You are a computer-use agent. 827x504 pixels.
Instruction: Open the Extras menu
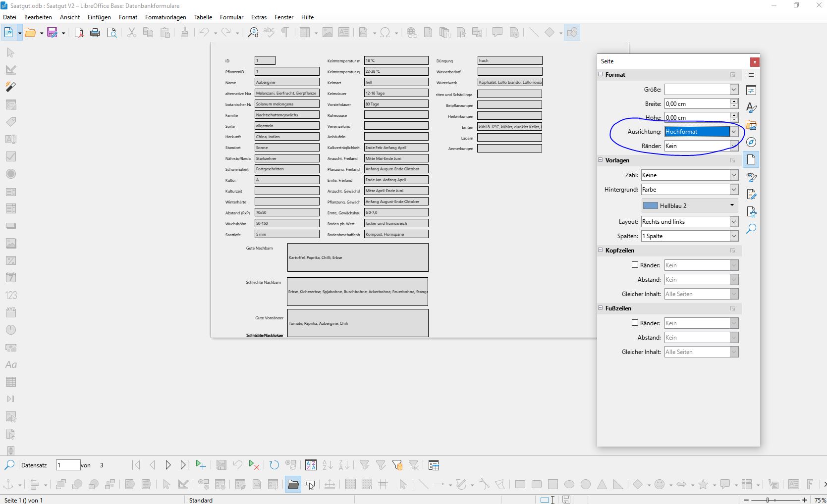[x=259, y=17]
